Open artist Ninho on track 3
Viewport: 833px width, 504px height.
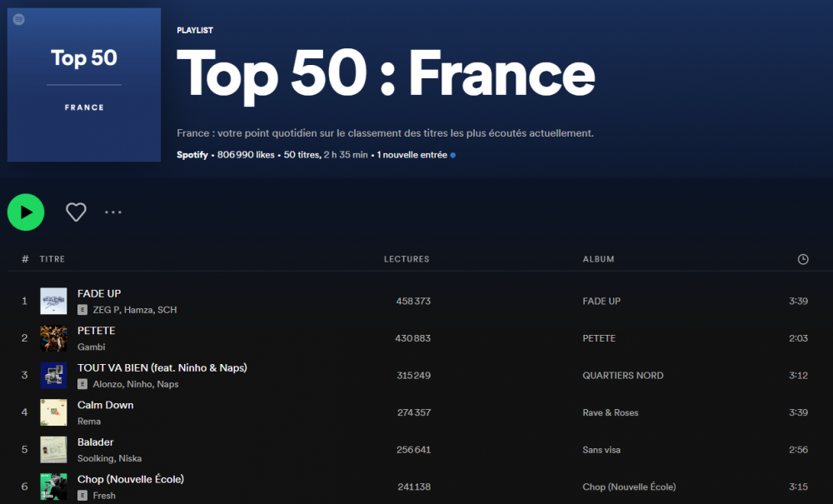coord(139,384)
